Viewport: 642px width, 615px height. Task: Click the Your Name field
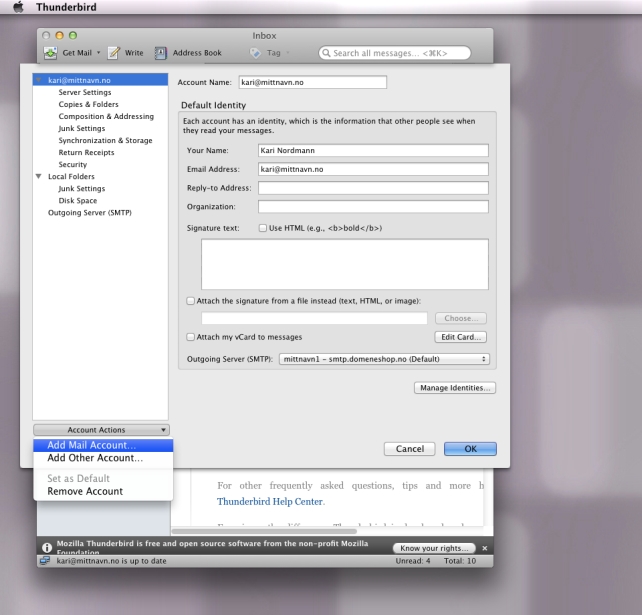(373, 150)
